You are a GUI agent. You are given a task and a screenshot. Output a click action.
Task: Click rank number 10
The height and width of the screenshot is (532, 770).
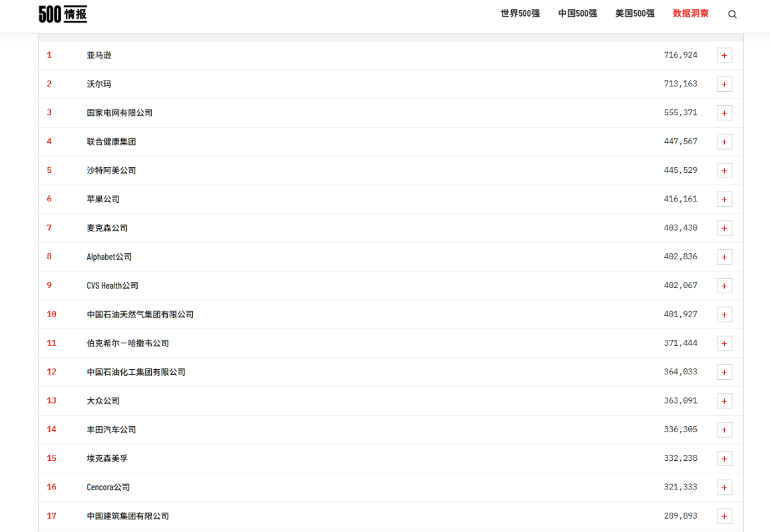51,314
